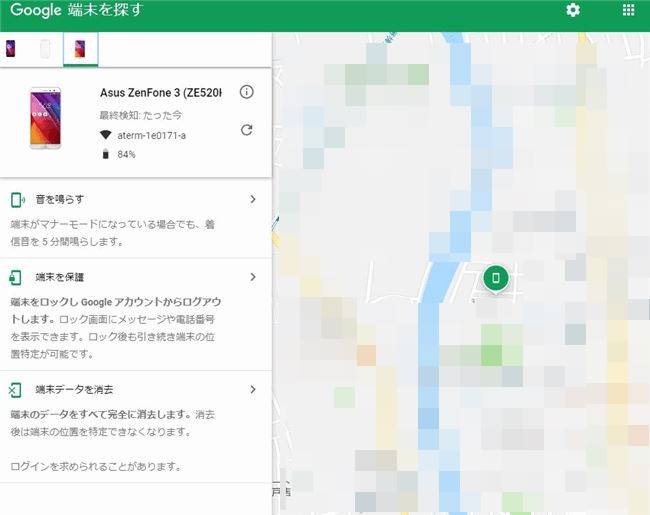The height and width of the screenshot is (515, 650).
Task: Click the Asus ZenFone 3 phone image
Action: click(x=46, y=118)
